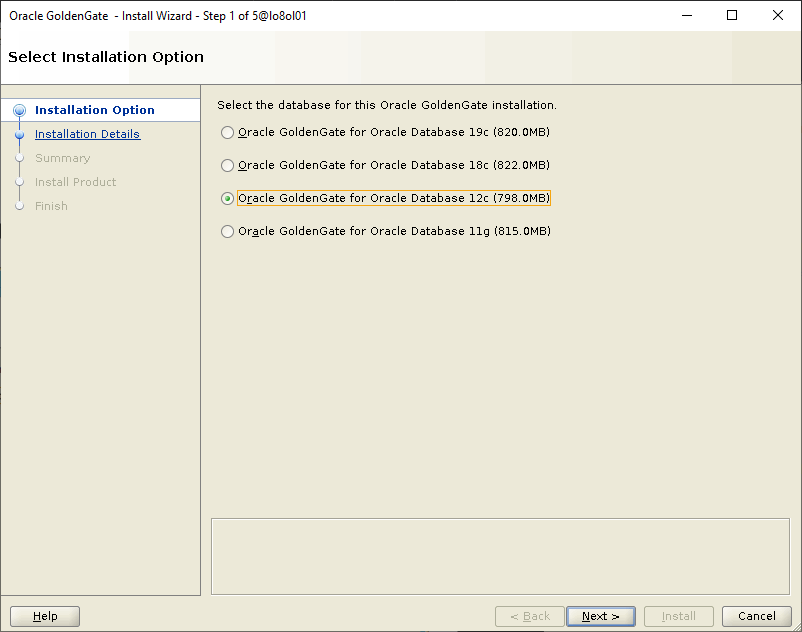Proceed with the Next button
Image resolution: width=802 pixels, height=632 pixels.
(600, 616)
